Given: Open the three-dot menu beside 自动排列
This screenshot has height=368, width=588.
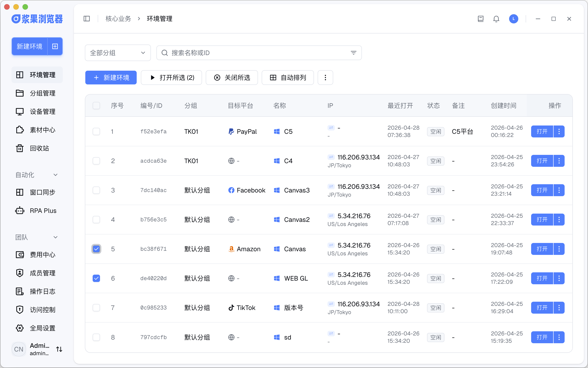Looking at the screenshot, I should click(325, 78).
